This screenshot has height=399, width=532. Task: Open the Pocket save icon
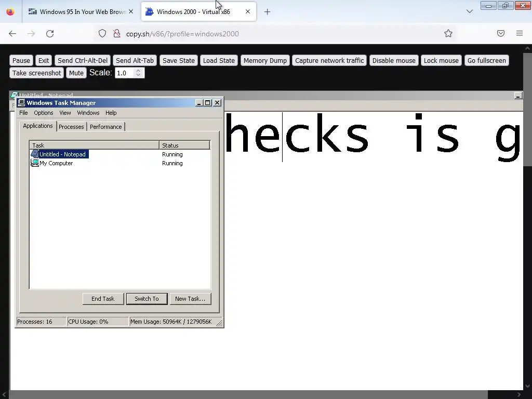point(501,33)
